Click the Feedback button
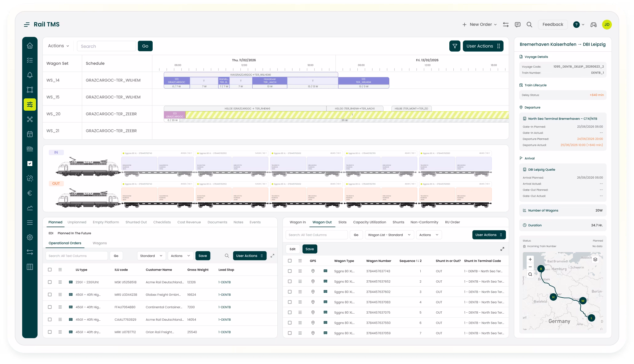 point(553,25)
